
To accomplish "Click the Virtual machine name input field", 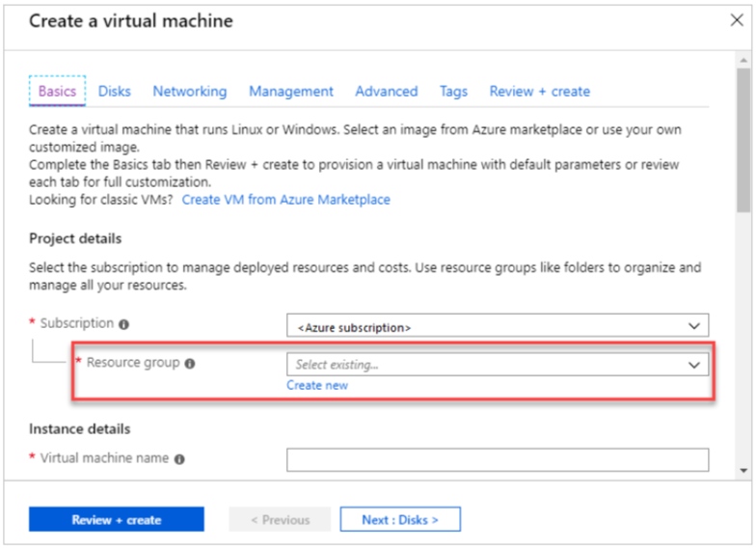I will coord(498,459).
